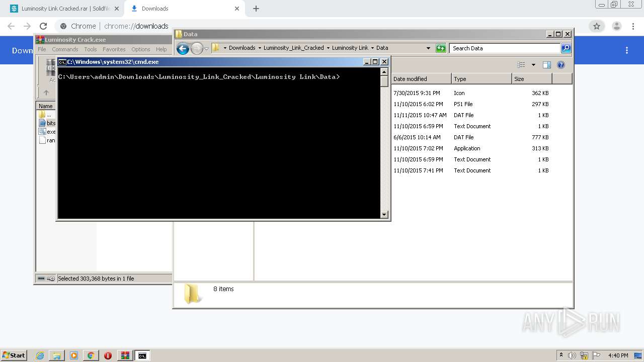Open Tools menu in WinRAR

pos(91,49)
